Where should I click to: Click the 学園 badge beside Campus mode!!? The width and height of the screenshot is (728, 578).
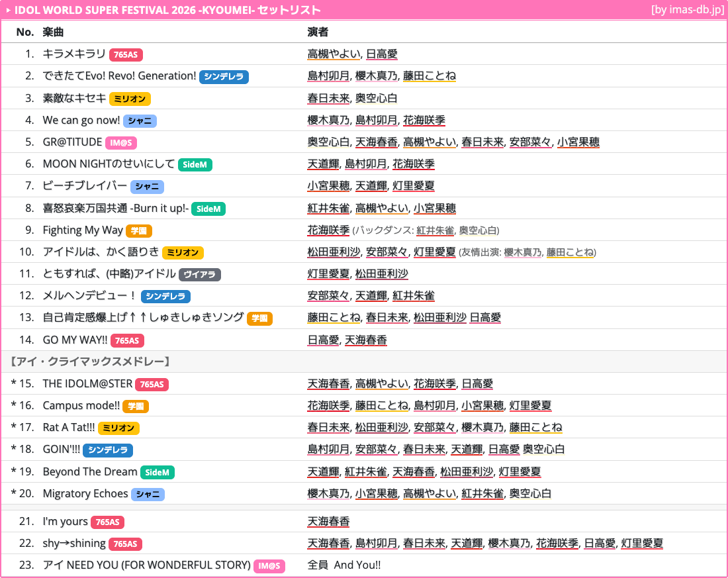coord(136,406)
